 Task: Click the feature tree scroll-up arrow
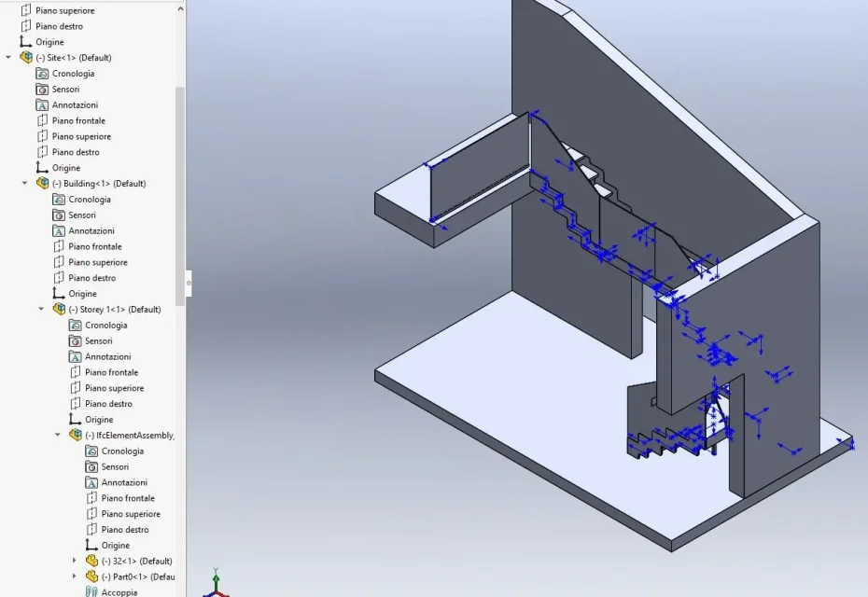pyautogui.click(x=180, y=8)
